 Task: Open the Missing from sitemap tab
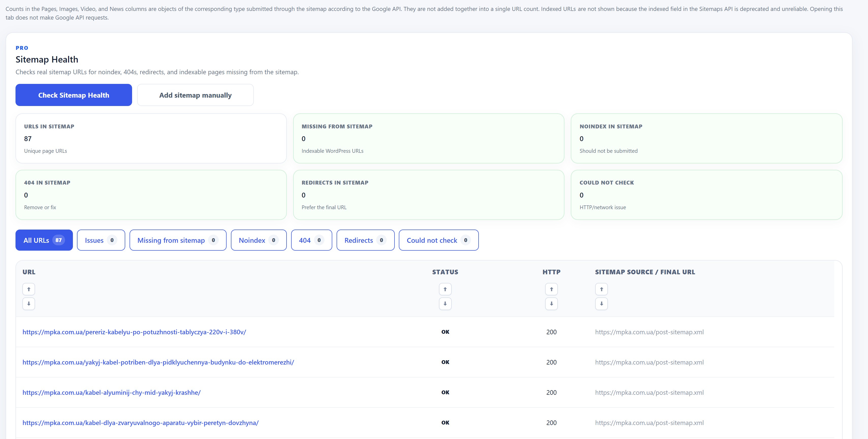(178, 240)
